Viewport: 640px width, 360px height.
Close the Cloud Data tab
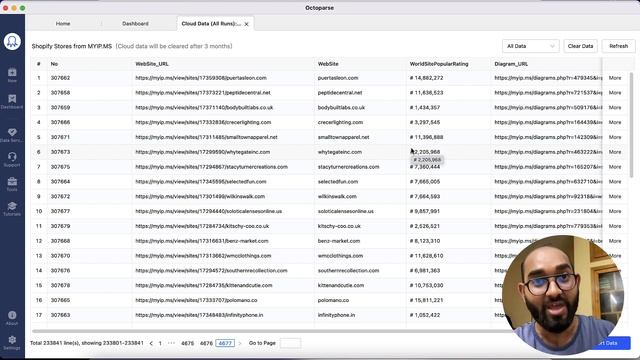tap(247, 24)
